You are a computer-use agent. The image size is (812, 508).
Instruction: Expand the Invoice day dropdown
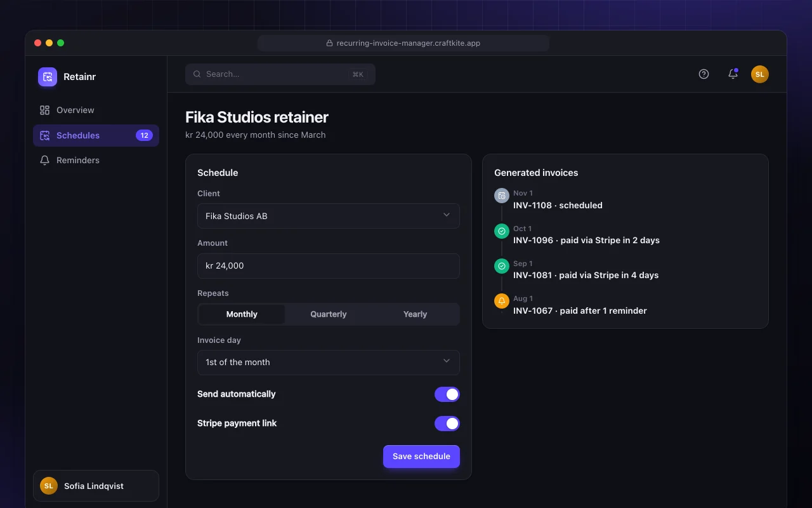point(329,362)
